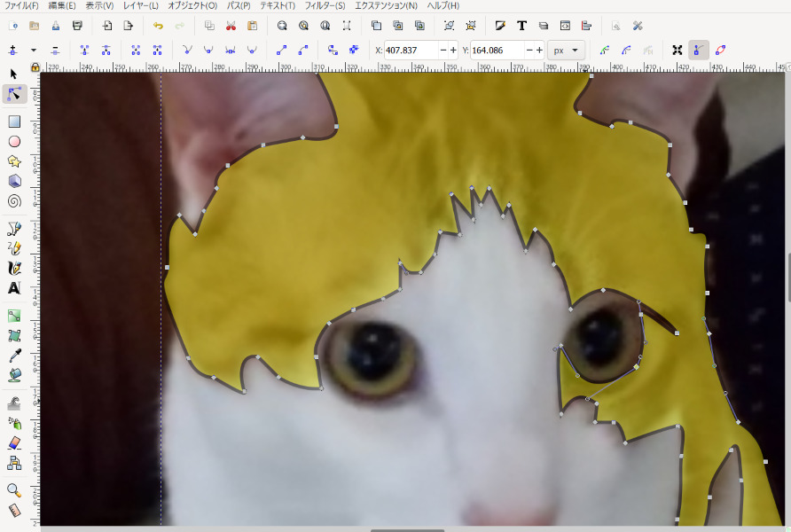
Task: Open the フィルター(S) menu
Action: coord(325,5)
